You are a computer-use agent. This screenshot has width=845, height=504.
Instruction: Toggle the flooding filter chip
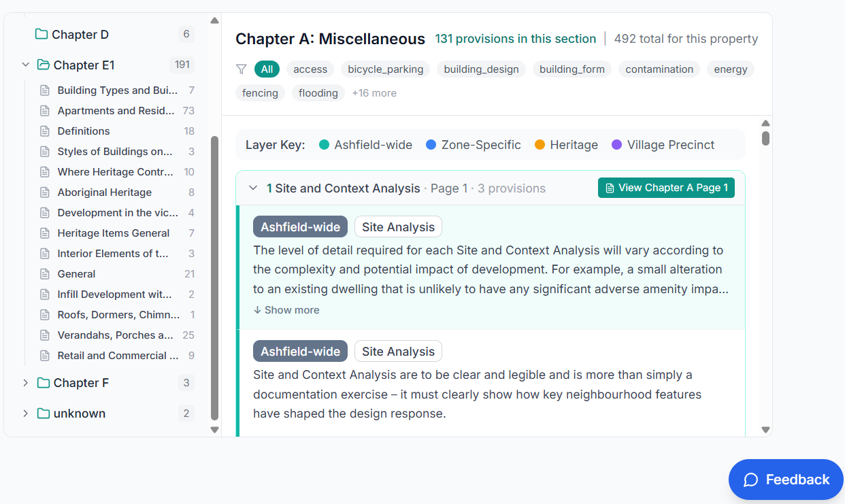pyautogui.click(x=318, y=93)
